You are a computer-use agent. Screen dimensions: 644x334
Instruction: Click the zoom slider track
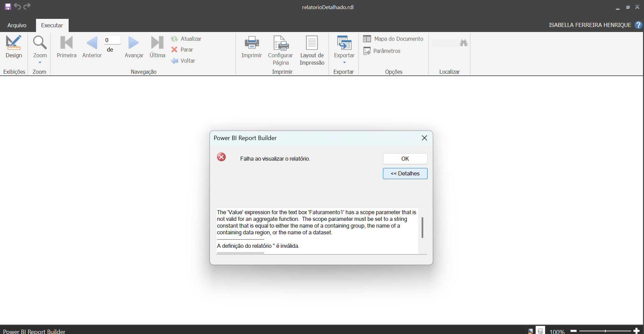(x=605, y=331)
